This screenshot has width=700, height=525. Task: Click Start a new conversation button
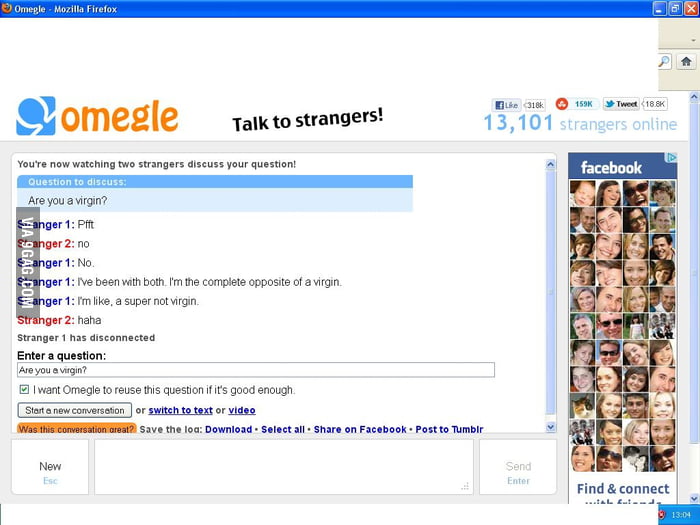(75, 410)
